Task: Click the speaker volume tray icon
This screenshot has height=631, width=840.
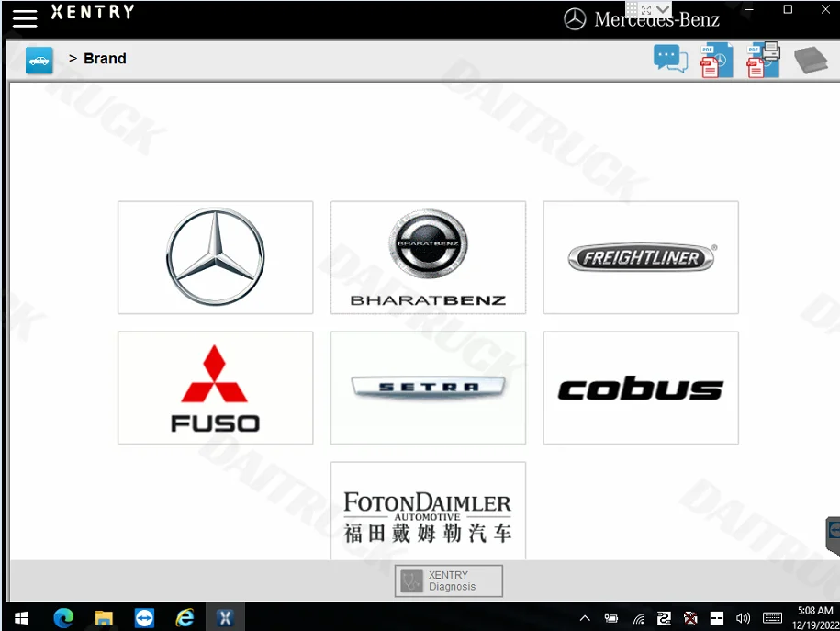Action: pyautogui.click(x=743, y=619)
